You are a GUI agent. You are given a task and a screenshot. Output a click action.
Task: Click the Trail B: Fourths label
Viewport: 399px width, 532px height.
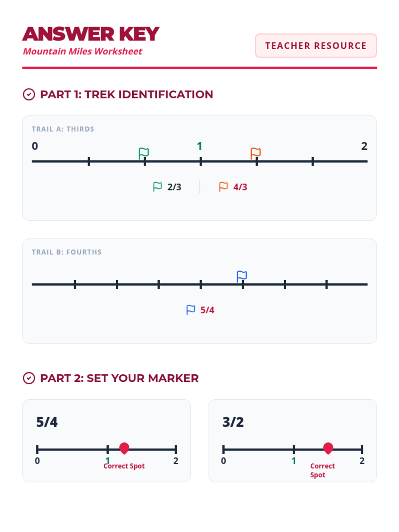(x=66, y=252)
